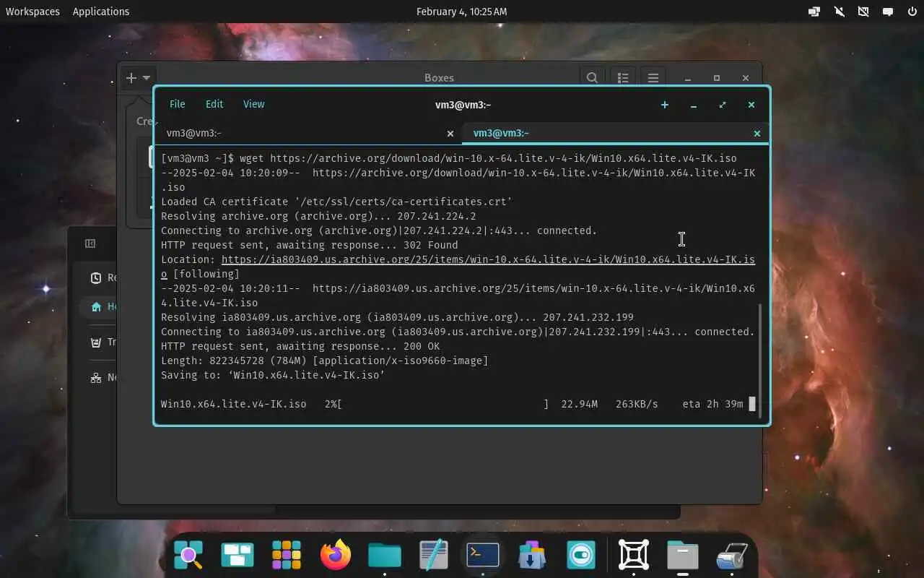Close the second terminal tab
This screenshot has width=924, height=578.
[757, 134]
